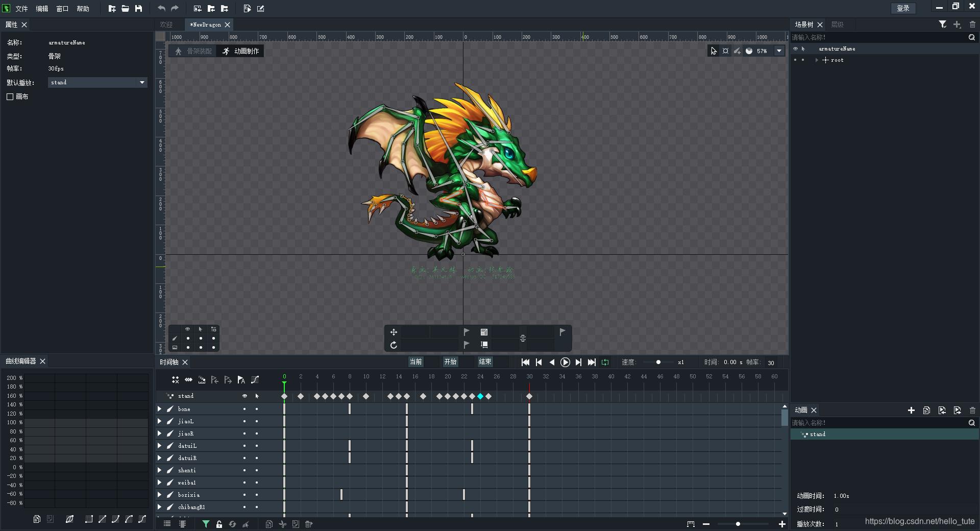Expand the datuiR timeline layer

pos(159,458)
